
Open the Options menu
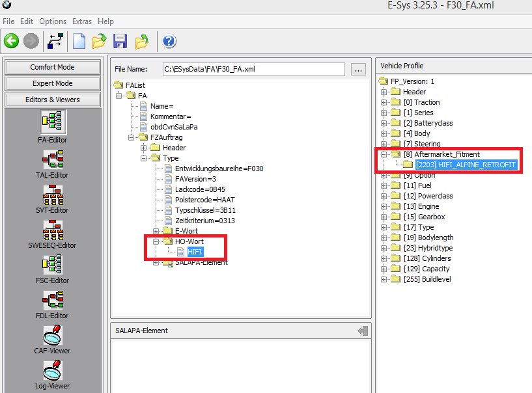click(x=53, y=21)
